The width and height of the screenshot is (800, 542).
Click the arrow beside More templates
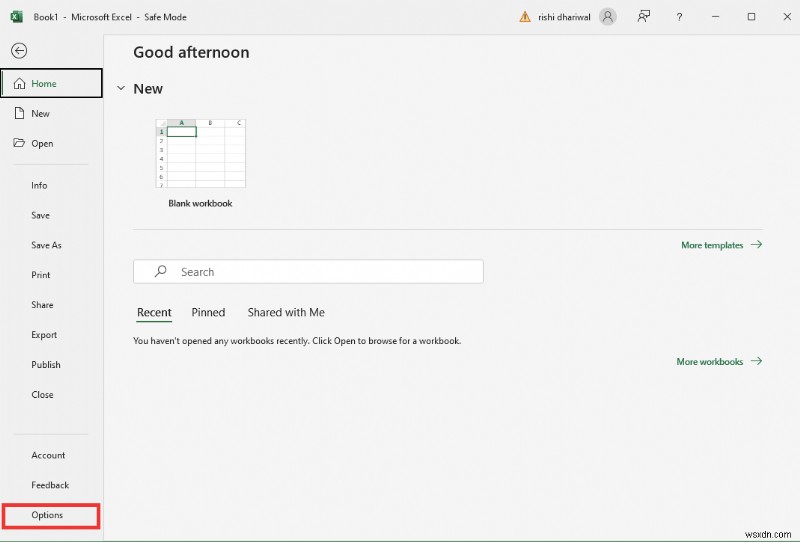tap(757, 244)
